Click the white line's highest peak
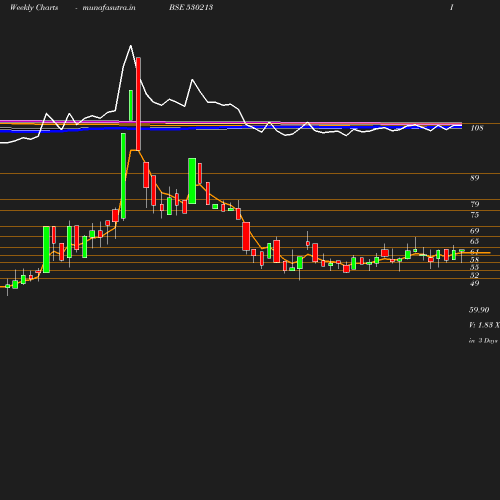500x500 pixels. click(131, 46)
